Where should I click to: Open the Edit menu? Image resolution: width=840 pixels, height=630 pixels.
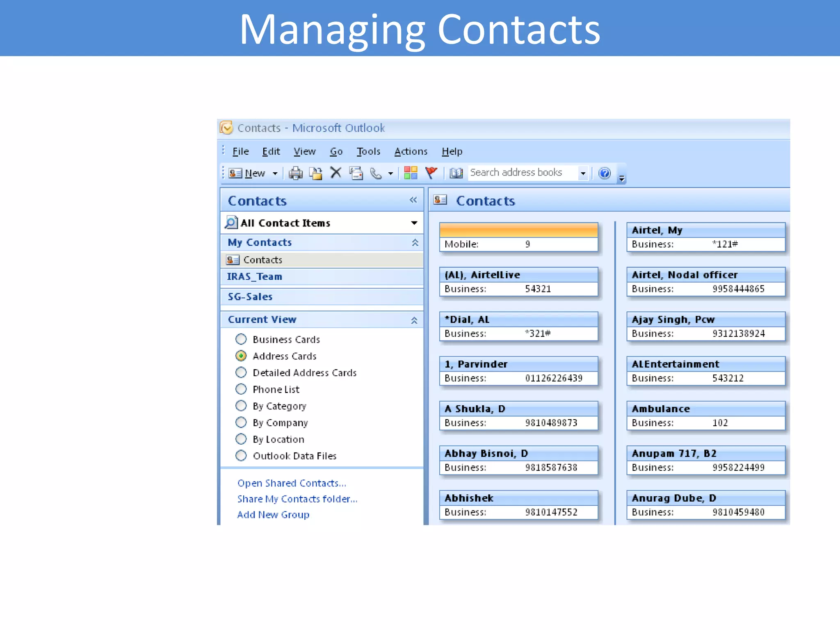tap(271, 151)
